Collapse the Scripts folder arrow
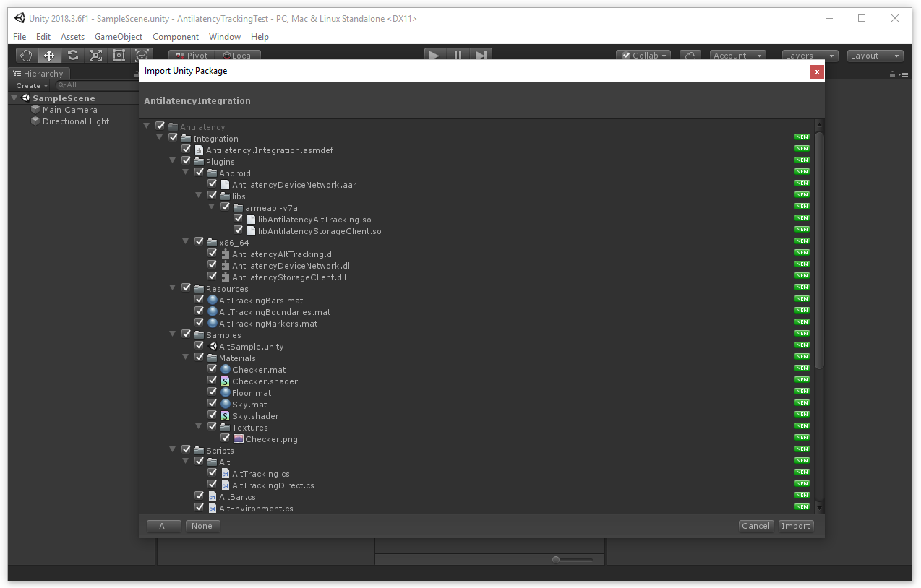Screen dimensions: 921x588 pyautogui.click(x=173, y=451)
